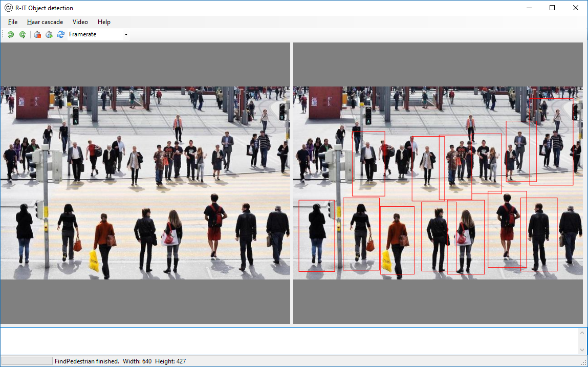The height and width of the screenshot is (367, 588).
Task: Click inside the empty log text area
Action: tap(289, 341)
